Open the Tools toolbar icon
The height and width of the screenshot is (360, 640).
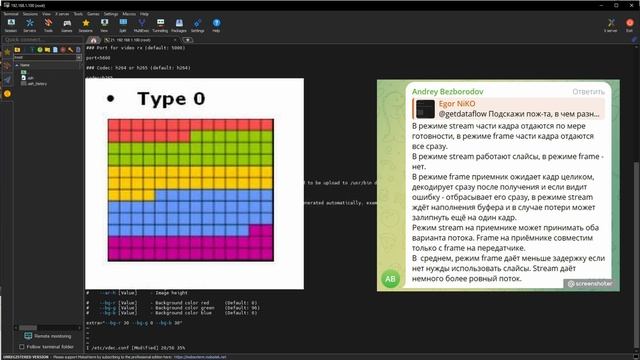pyautogui.click(x=48, y=25)
